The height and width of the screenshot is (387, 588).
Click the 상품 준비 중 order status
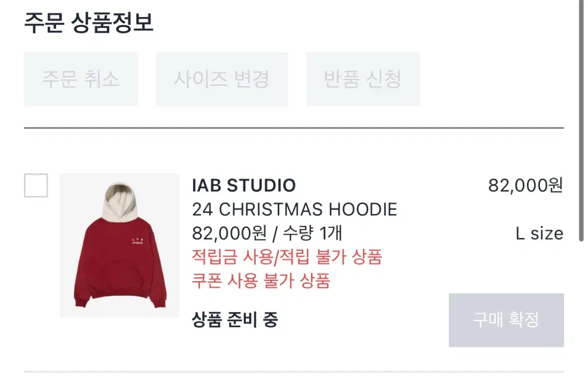coord(235,320)
